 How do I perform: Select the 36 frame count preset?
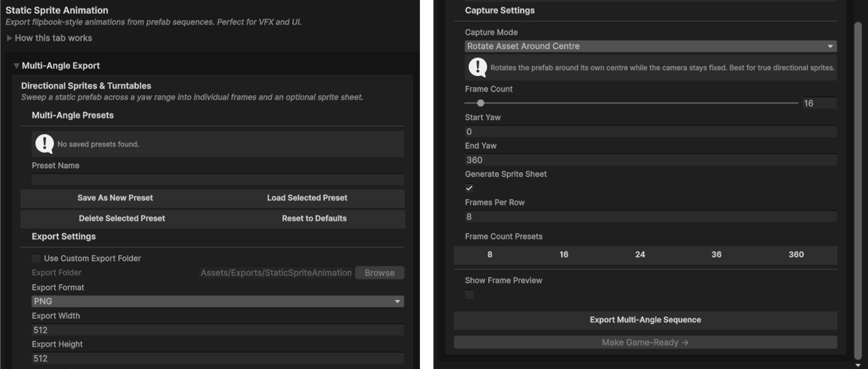coord(716,255)
